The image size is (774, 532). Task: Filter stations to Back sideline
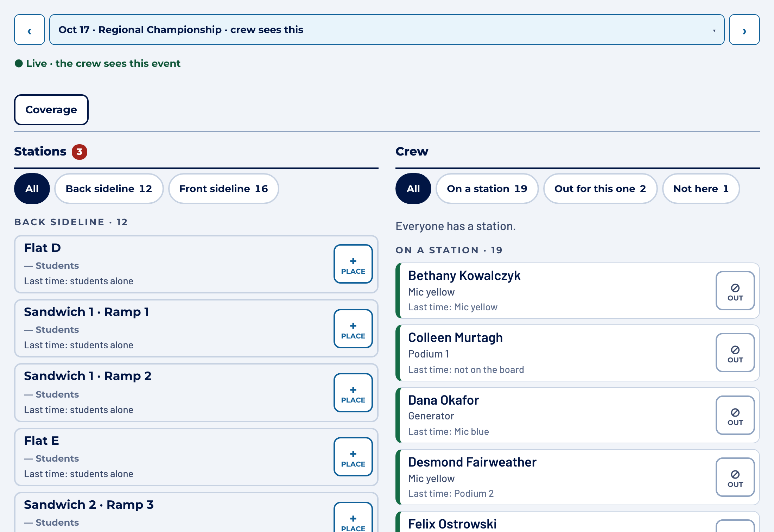109,189
